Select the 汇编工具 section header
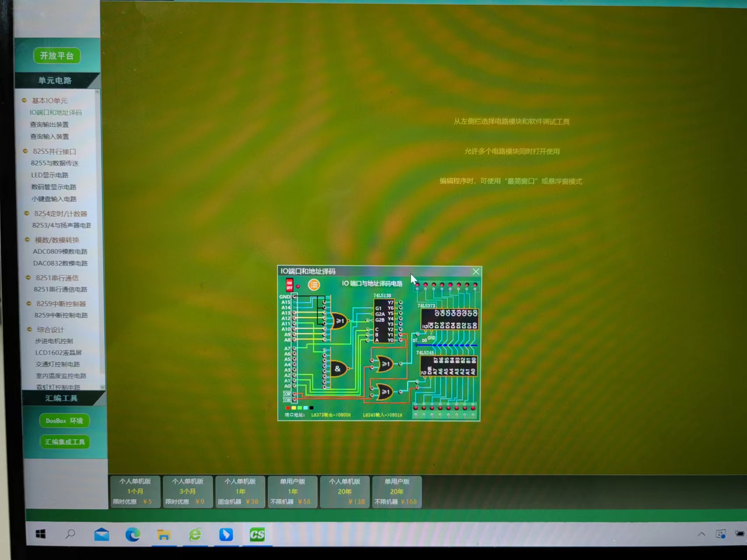Image resolution: width=747 pixels, height=560 pixels. click(x=62, y=398)
